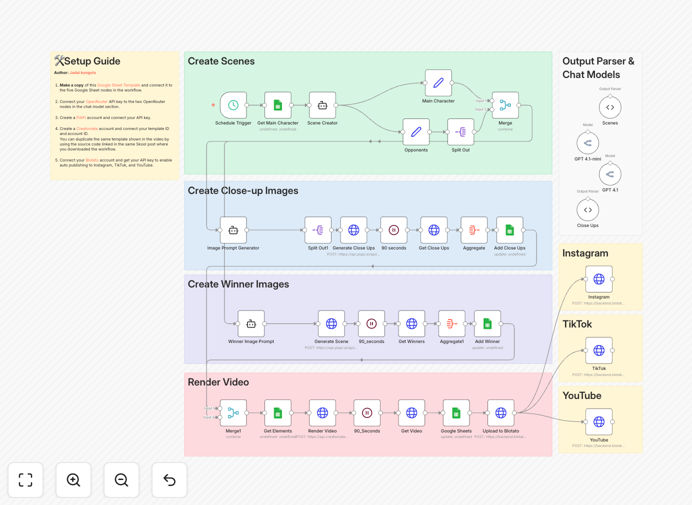Select the 90 seconds wait node
Viewport: 692px width, 505px height.
(394, 230)
